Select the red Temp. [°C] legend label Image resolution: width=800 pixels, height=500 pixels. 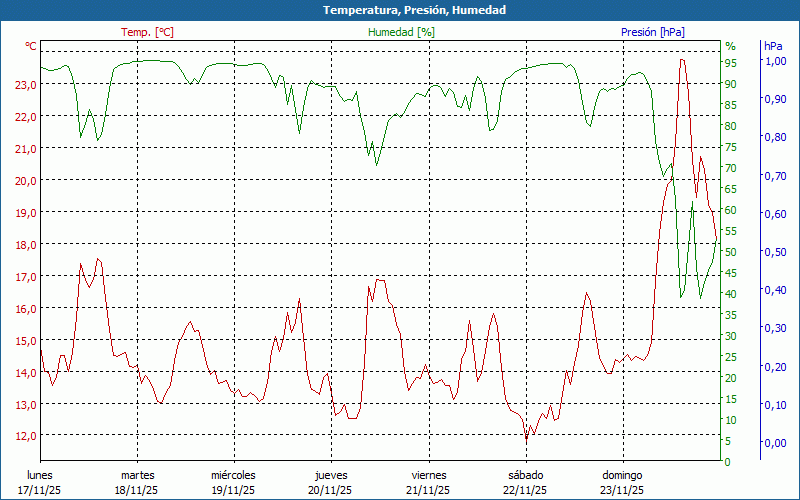(147, 32)
